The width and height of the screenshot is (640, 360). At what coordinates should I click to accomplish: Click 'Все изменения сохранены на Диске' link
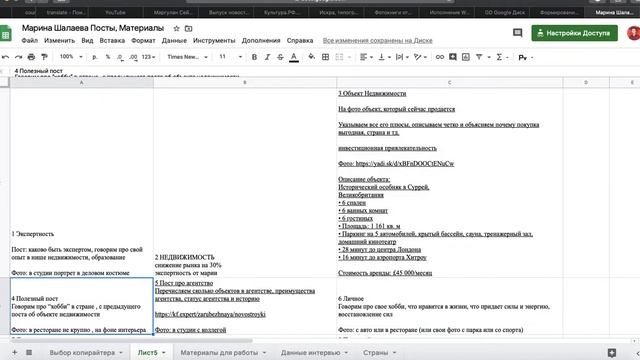point(378,40)
